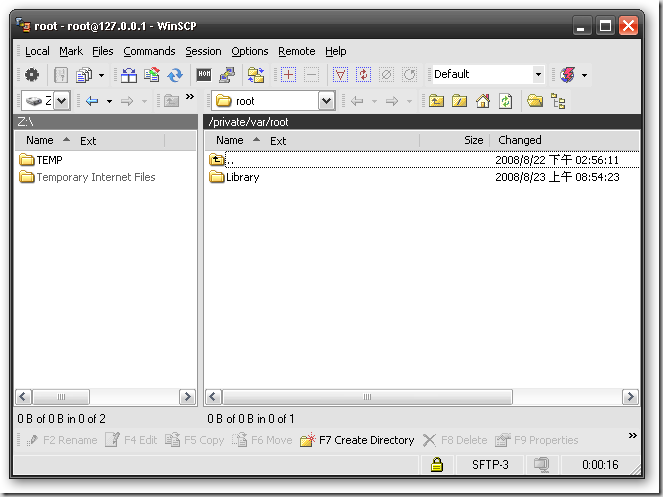The image size is (663, 497).
Task: Click SFTP-3 status bar entry
Action: click(490, 464)
